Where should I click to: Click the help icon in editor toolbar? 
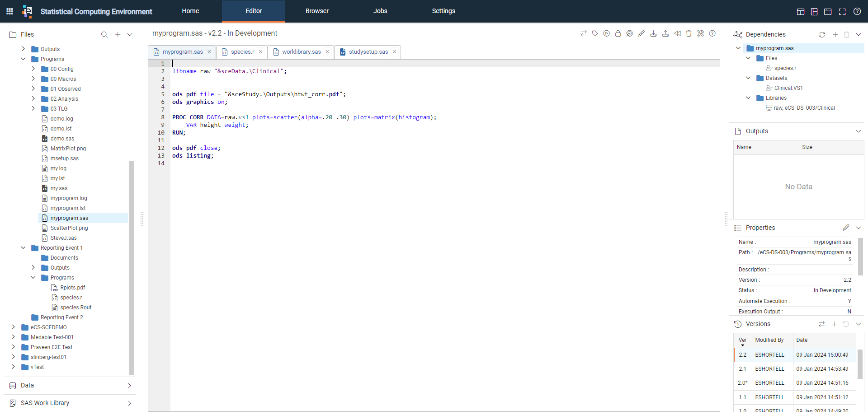[712, 33]
